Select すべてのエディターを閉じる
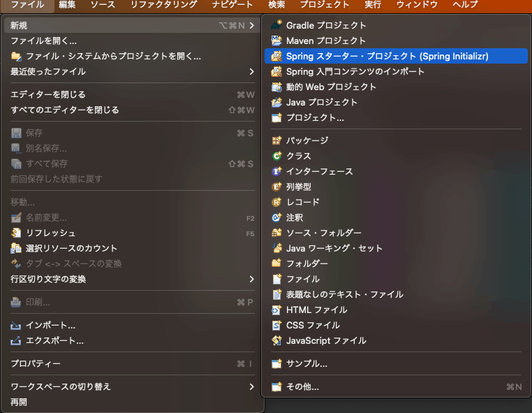This screenshot has width=532, height=413. 133,110
